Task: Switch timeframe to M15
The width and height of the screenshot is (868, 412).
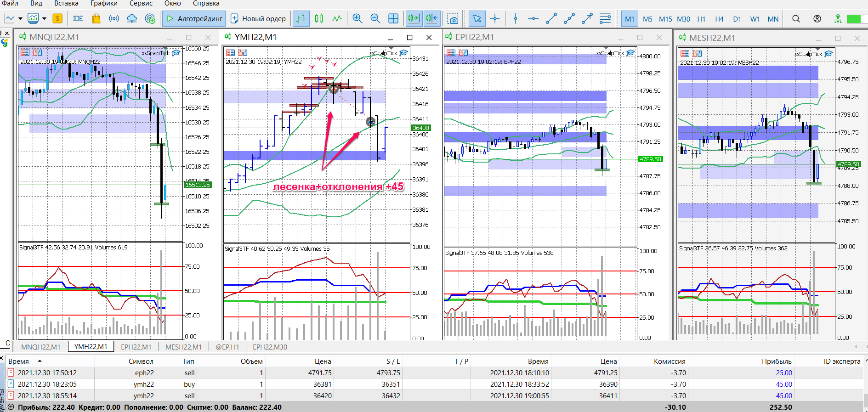Action: pos(665,19)
